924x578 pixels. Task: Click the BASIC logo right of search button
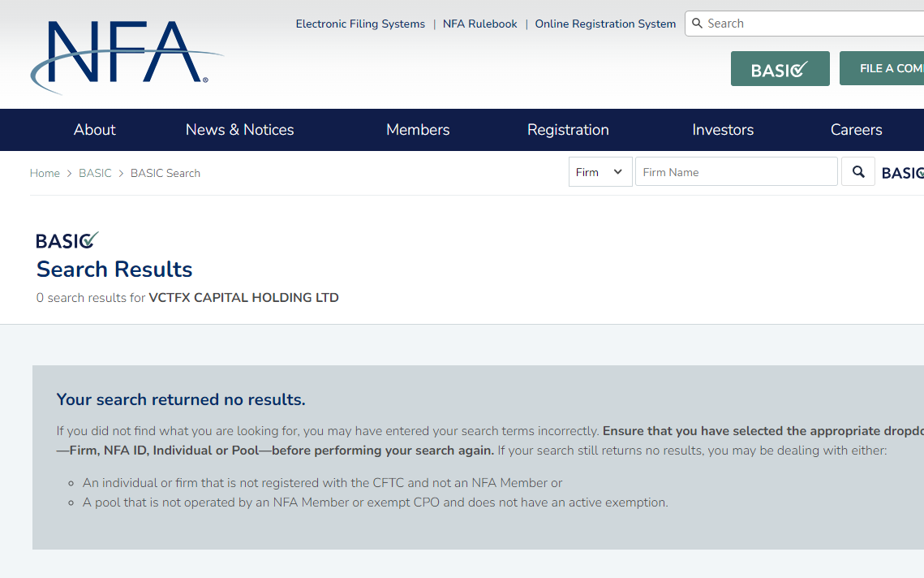[903, 172]
